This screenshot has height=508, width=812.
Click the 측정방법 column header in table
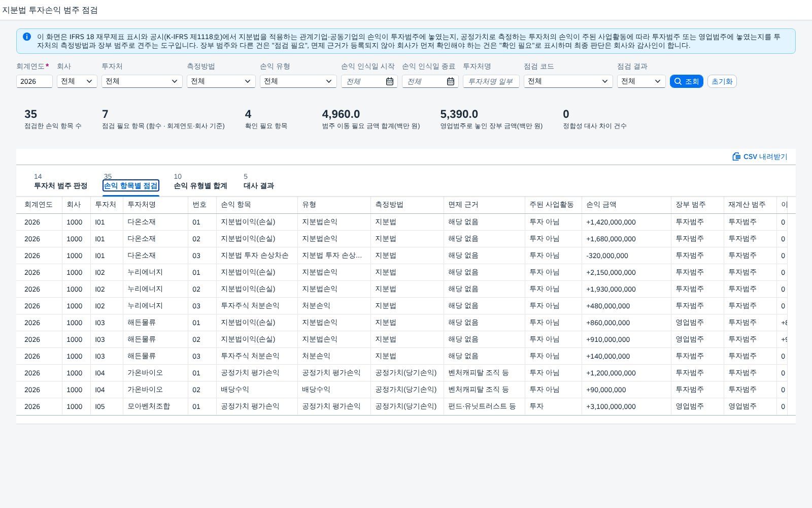(407, 205)
